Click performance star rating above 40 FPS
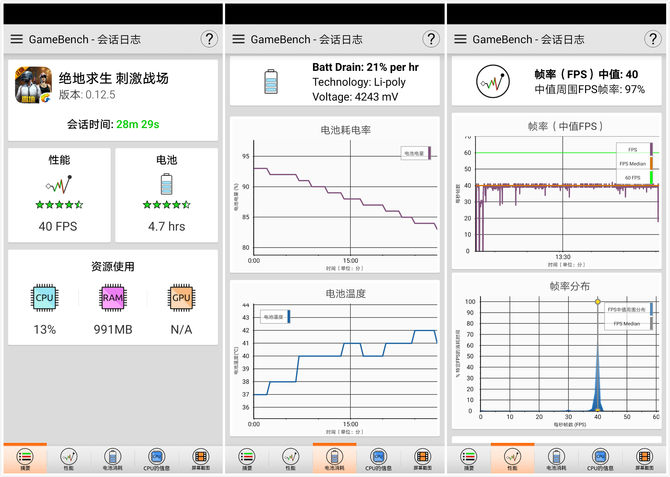 59,205
